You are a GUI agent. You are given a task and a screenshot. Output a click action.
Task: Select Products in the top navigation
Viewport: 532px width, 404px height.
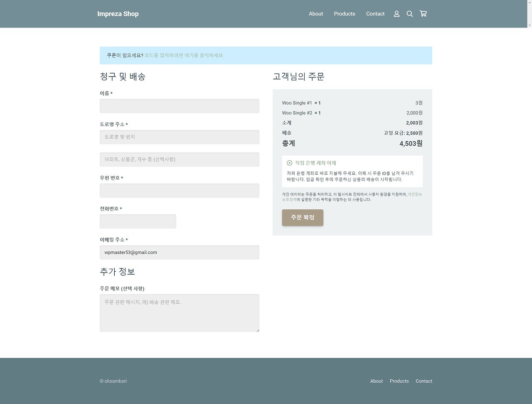[344, 14]
